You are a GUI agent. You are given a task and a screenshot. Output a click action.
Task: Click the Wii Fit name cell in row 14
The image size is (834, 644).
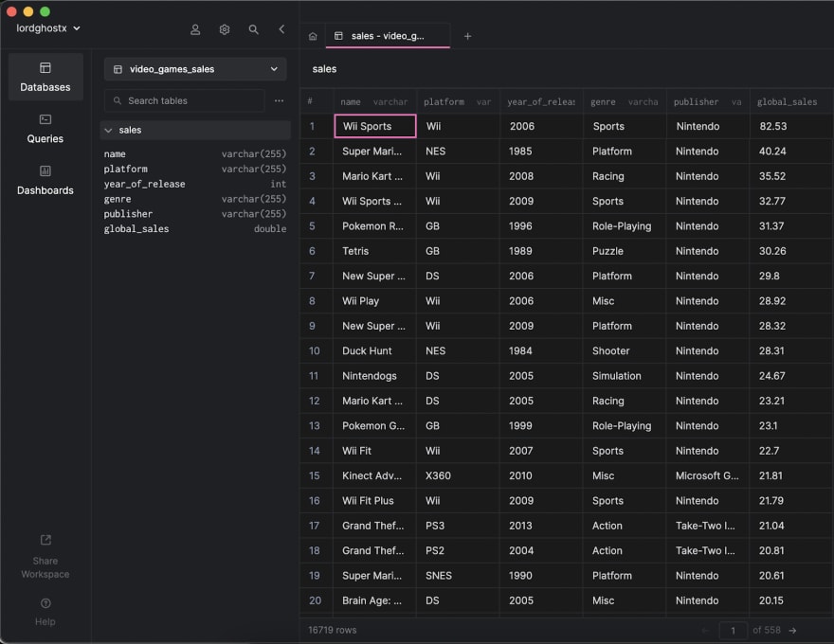tap(375, 451)
